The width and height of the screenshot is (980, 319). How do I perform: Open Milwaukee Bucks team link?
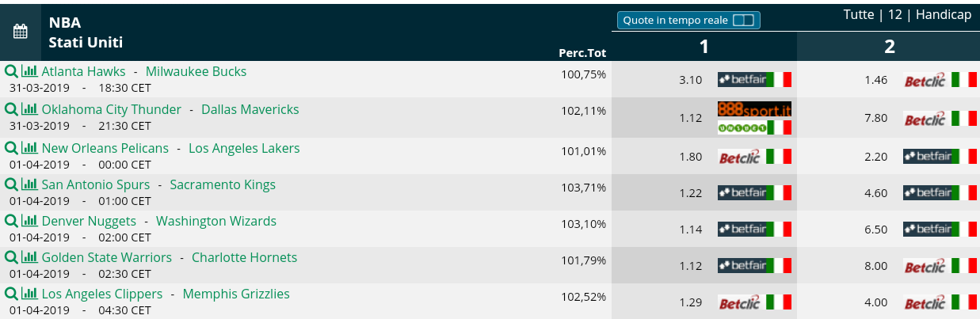(x=196, y=71)
